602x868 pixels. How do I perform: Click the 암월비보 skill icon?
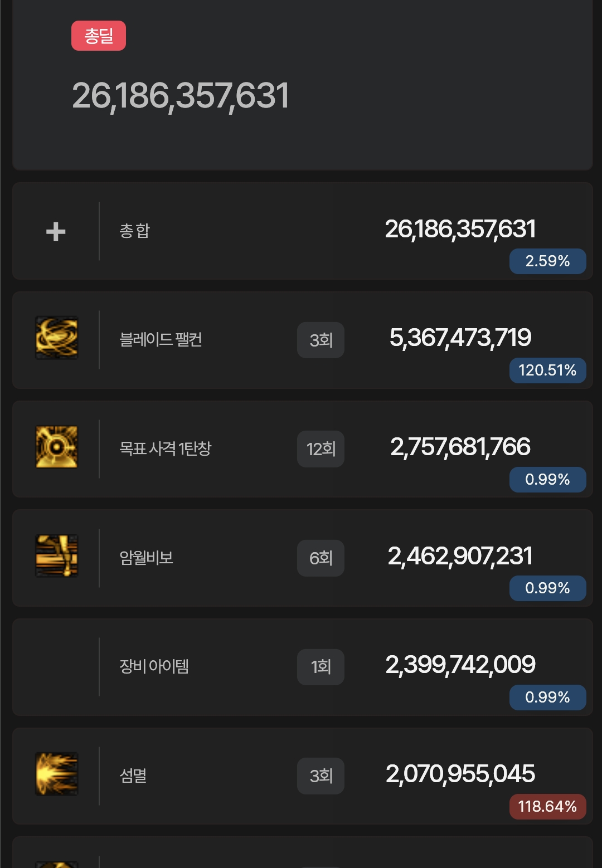click(x=56, y=555)
